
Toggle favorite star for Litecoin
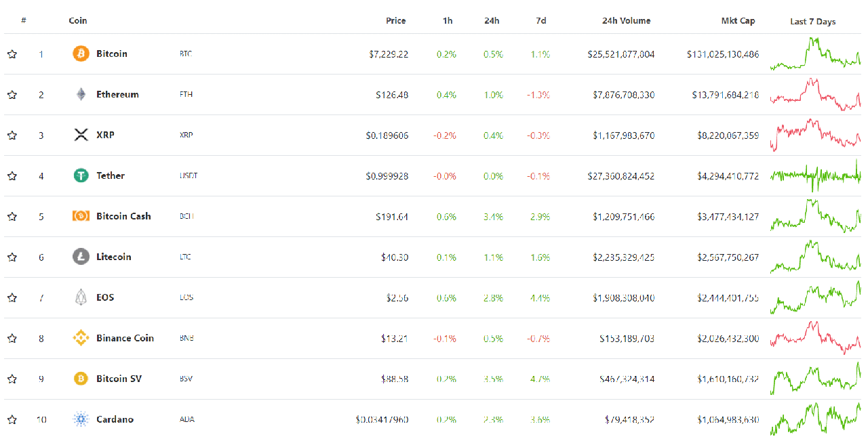(x=12, y=257)
